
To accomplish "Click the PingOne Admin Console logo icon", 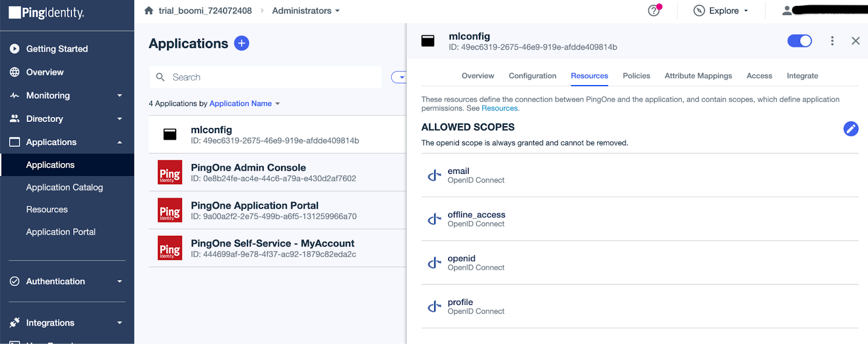I will click(170, 173).
